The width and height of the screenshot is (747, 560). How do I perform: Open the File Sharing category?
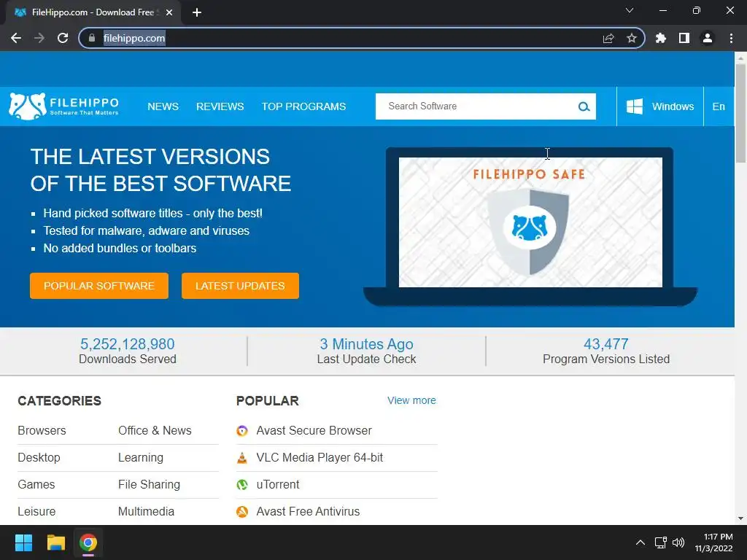tap(149, 484)
